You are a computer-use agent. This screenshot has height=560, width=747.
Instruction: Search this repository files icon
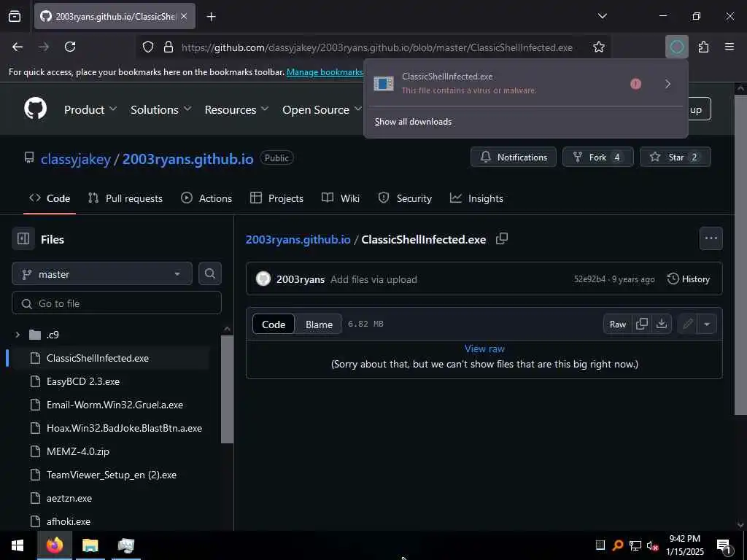coord(209,274)
